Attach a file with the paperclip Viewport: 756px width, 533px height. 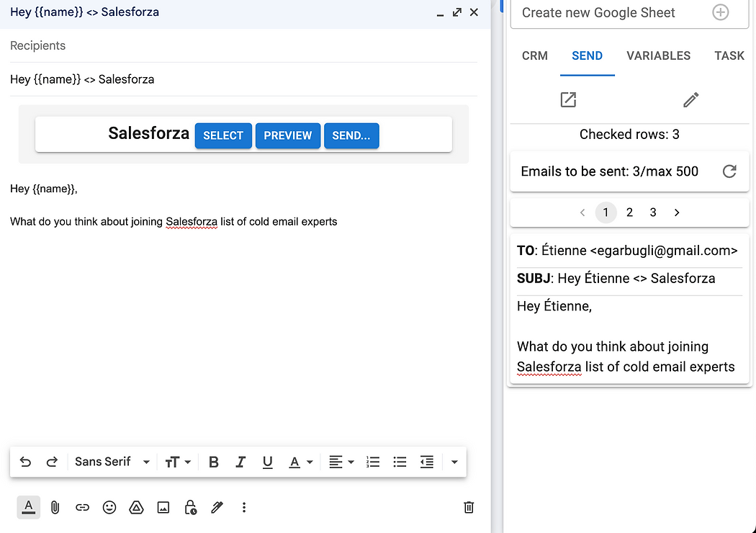[55, 508]
